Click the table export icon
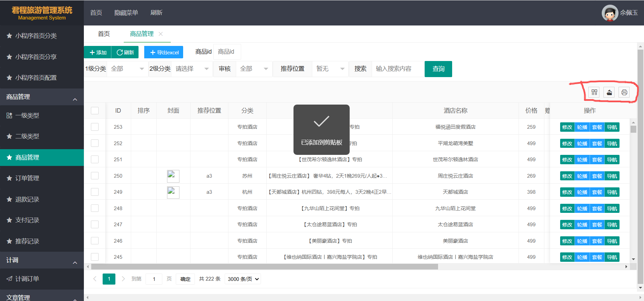This screenshot has height=301, width=644. click(x=609, y=92)
